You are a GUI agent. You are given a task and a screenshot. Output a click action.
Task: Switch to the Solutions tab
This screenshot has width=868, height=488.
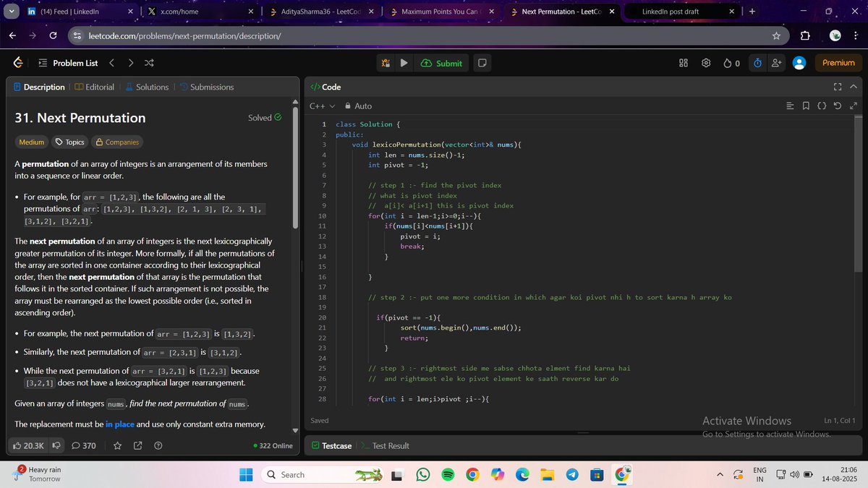pyautogui.click(x=147, y=87)
